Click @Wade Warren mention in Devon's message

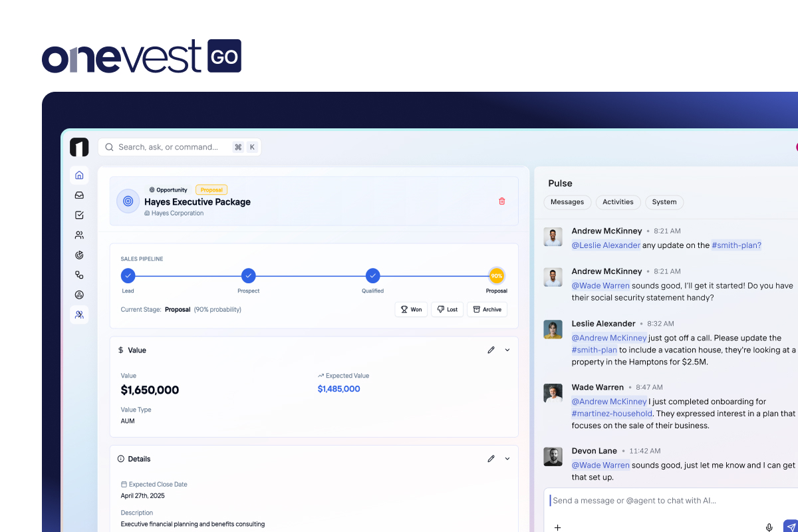(600, 465)
